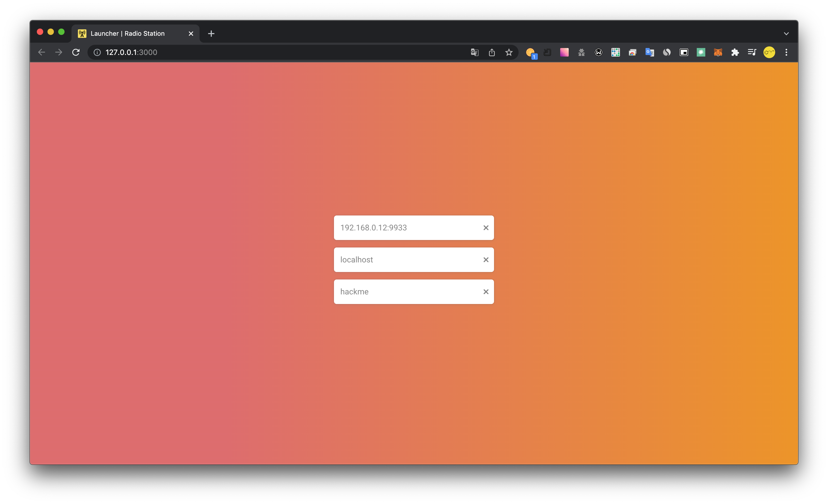Open the tab search dropdown arrow
This screenshot has width=828, height=504.
point(786,34)
